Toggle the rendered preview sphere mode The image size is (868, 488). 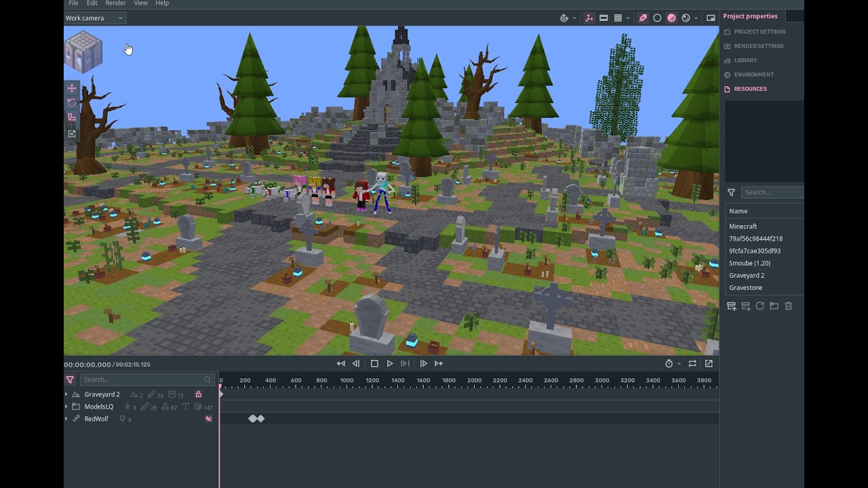[686, 18]
